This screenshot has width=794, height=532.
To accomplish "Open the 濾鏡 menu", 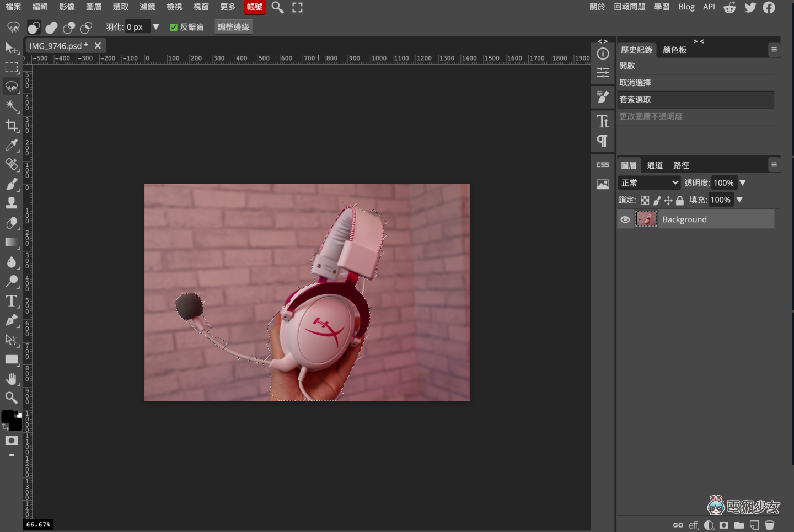I will (147, 7).
